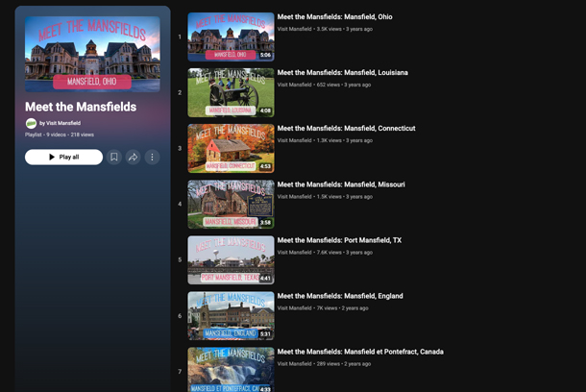Click Visit Mansfield under the Ohio video
The height and width of the screenshot is (392, 586).
tap(295, 29)
